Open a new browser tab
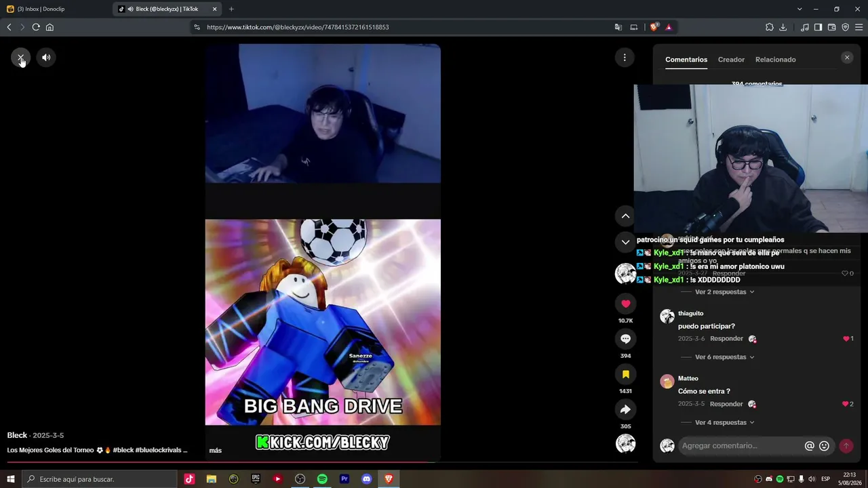Screen dimensions: 868x488 (x=231, y=9)
